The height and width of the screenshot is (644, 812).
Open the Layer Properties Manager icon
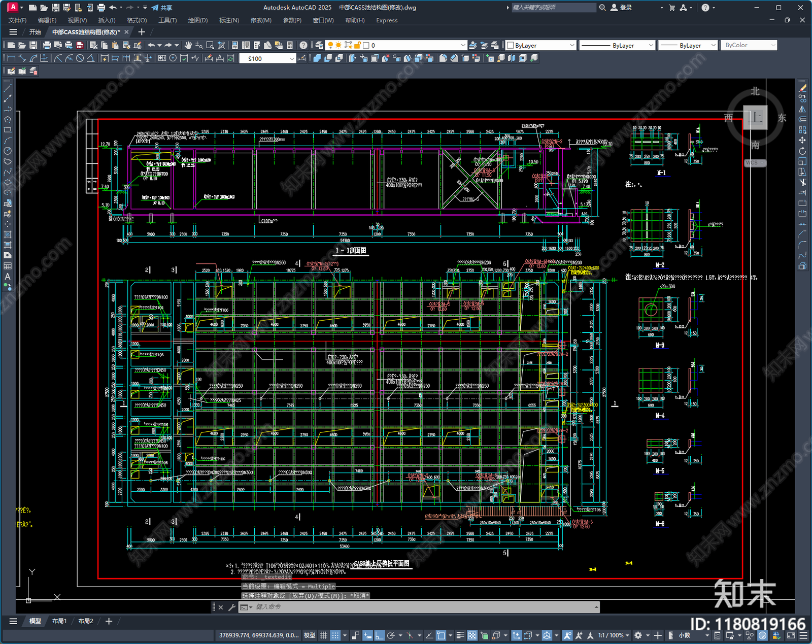pos(319,45)
